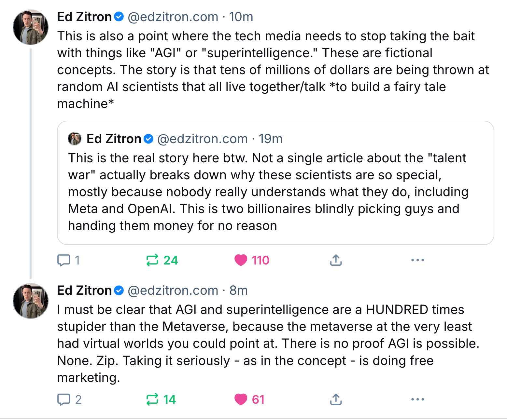The width and height of the screenshot is (507, 420).
Task: Share the 8m post via share icon
Action: point(336,400)
